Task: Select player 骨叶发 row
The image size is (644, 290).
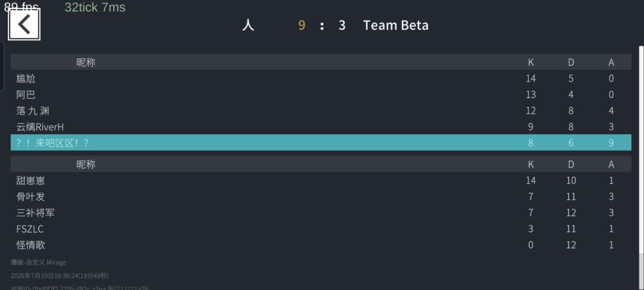Action: (321, 196)
